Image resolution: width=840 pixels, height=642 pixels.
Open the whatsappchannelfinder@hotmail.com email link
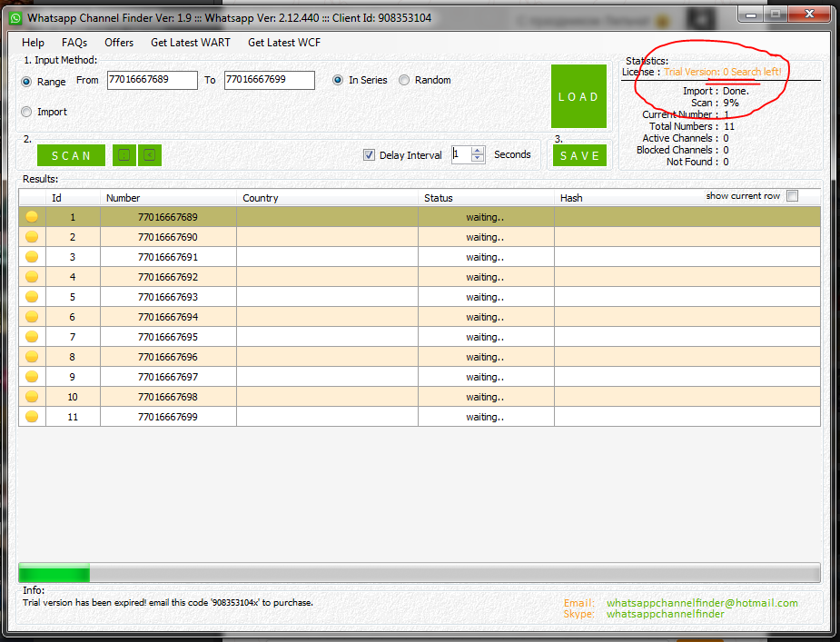(x=702, y=603)
